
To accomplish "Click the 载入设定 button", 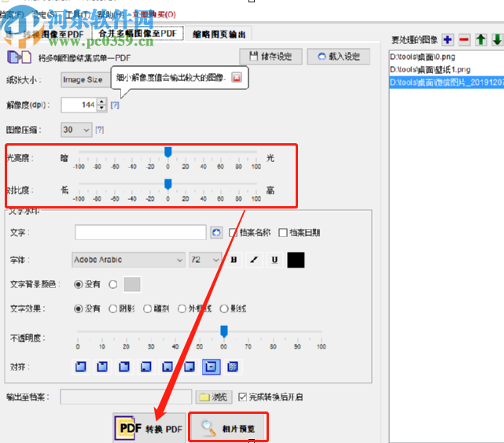I will [x=338, y=57].
